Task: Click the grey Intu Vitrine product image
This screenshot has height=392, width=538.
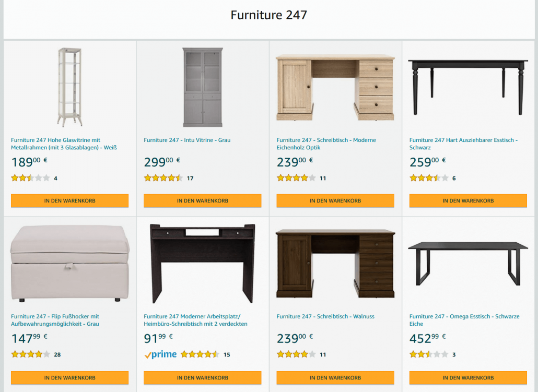Action: tap(203, 87)
